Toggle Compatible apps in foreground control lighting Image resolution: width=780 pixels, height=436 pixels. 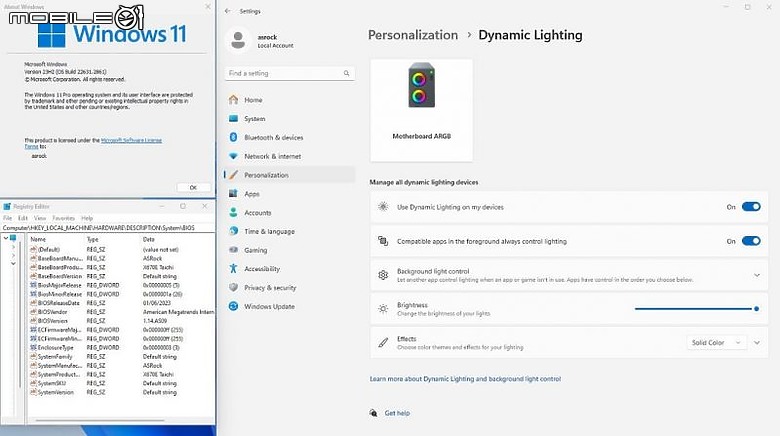point(751,241)
